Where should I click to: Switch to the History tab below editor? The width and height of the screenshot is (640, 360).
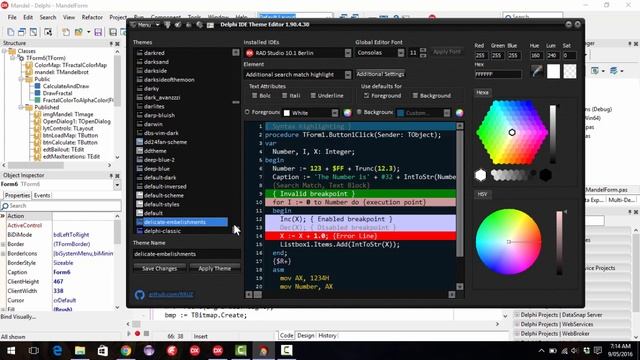[327, 336]
